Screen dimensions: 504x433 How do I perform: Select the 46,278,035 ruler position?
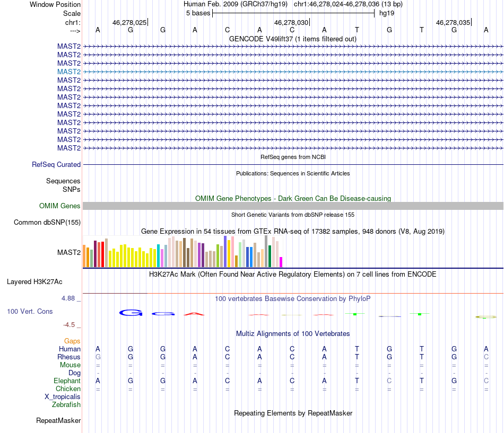click(x=453, y=22)
